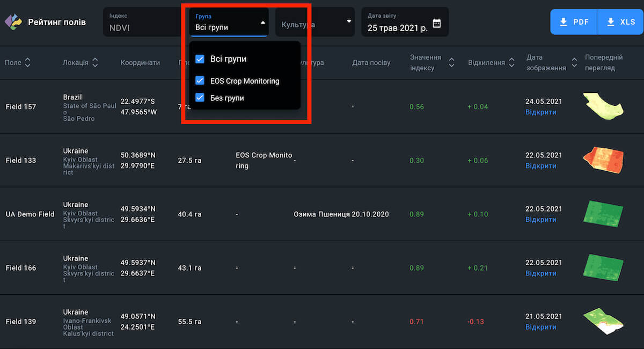Open the Індекс NDVI dropdown
Screen dimensions: 644x349
point(142,23)
